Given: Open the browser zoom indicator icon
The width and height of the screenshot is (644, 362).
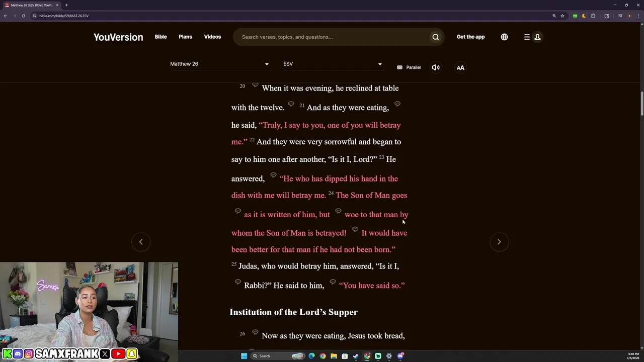Looking at the screenshot, I should (554, 16).
